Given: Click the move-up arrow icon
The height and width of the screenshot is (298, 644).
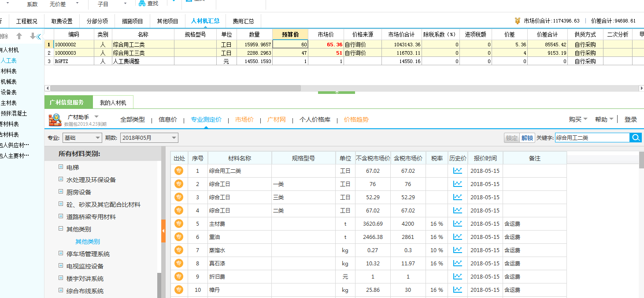Looking at the screenshot, I should click(x=19, y=36).
